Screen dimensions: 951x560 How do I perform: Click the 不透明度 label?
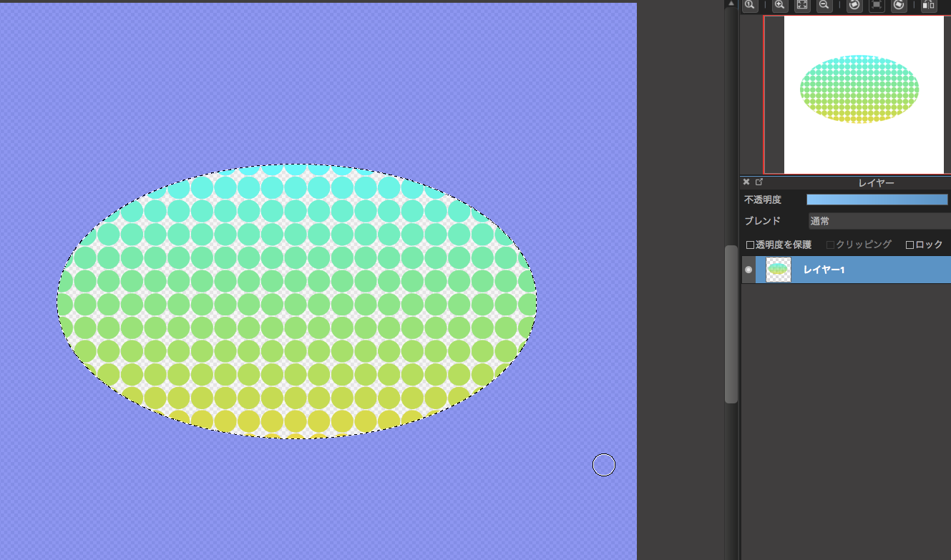pos(763,200)
